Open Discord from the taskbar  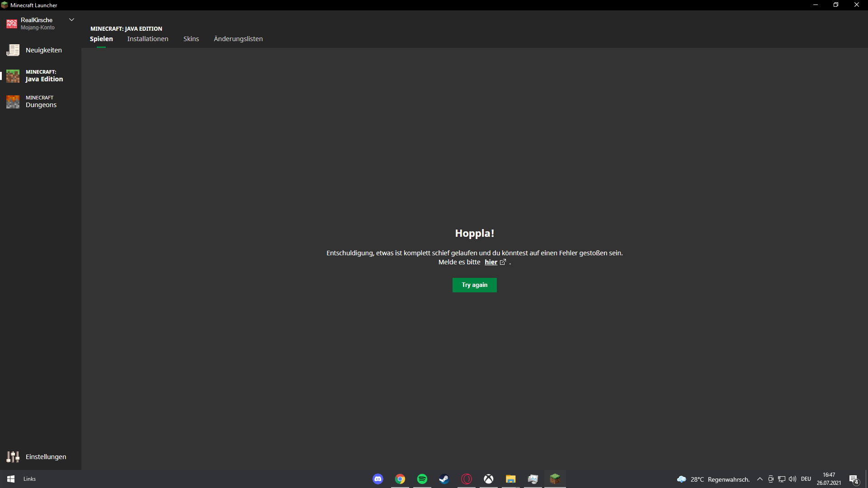coord(378,479)
